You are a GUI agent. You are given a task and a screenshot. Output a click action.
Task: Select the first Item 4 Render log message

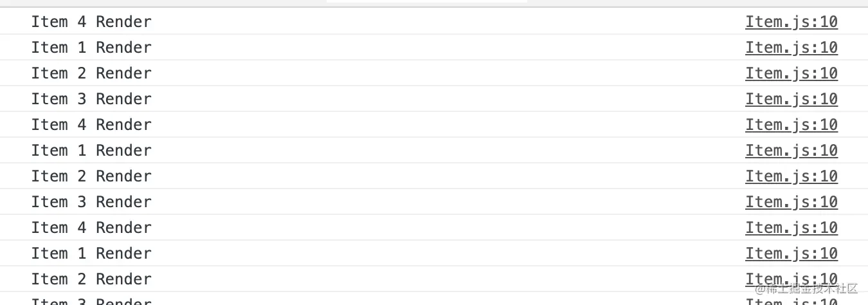(91, 22)
